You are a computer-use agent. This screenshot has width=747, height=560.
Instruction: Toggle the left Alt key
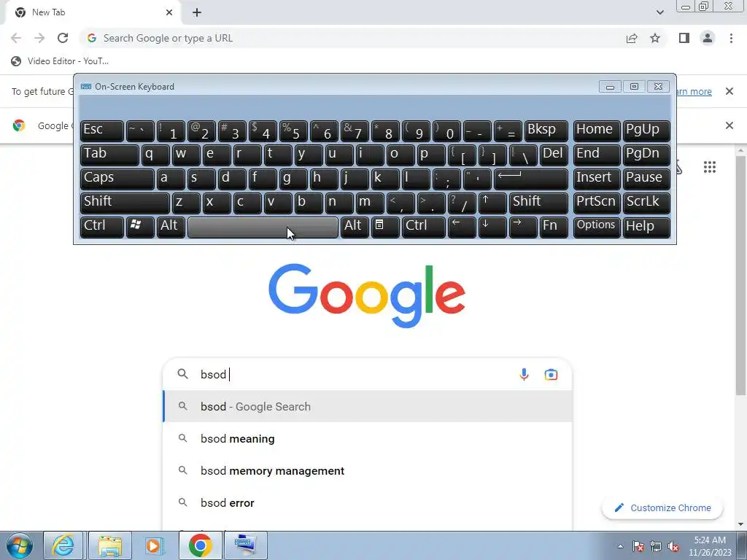171,227
